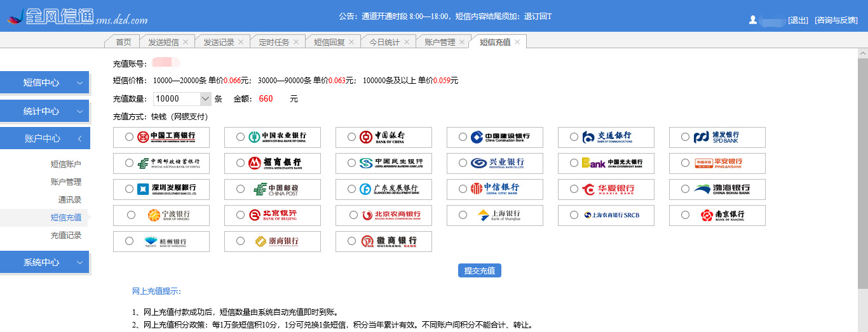Close the 发送短信 tab
The image size is (868, 332).
186,42
